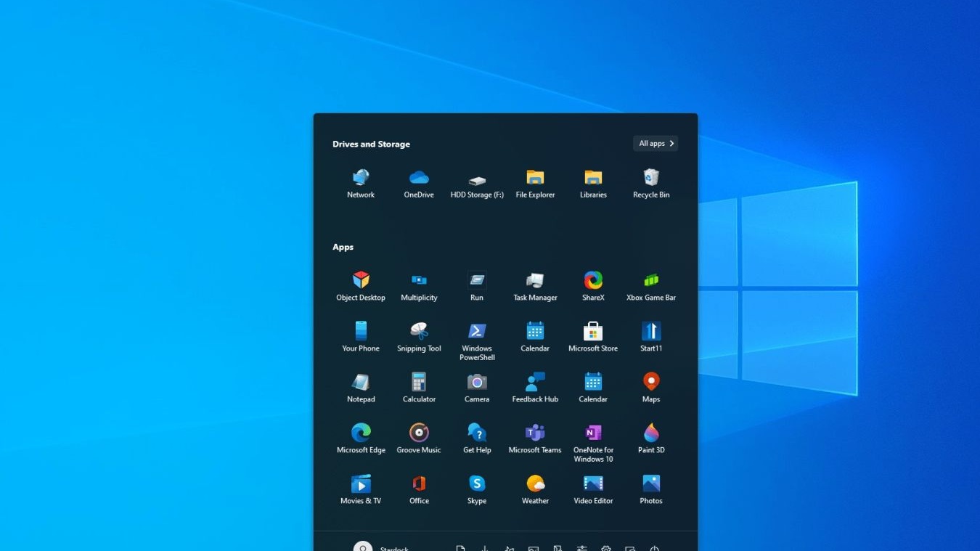980x551 pixels.
Task: Open OneDrive from Drives and Storage
Action: click(x=419, y=184)
